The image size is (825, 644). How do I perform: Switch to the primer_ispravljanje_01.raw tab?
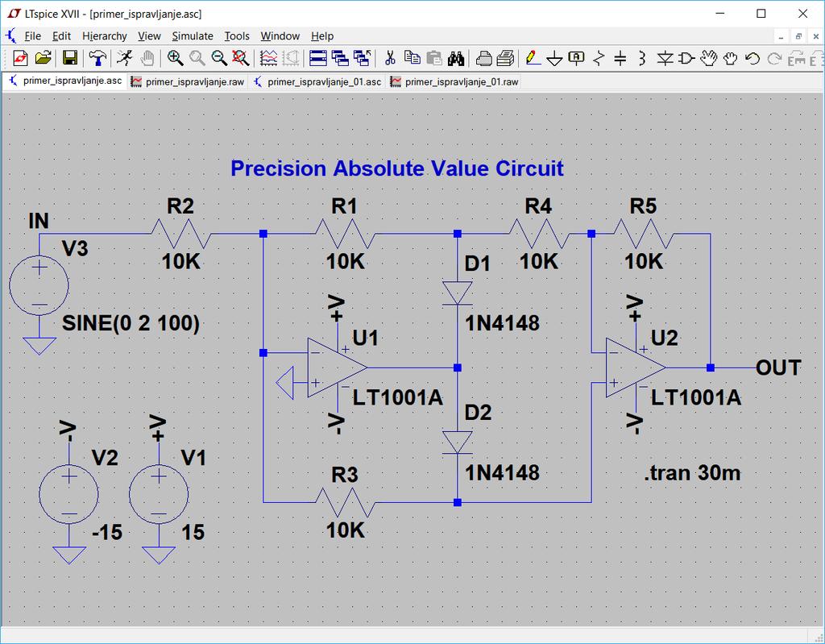coord(454,81)
